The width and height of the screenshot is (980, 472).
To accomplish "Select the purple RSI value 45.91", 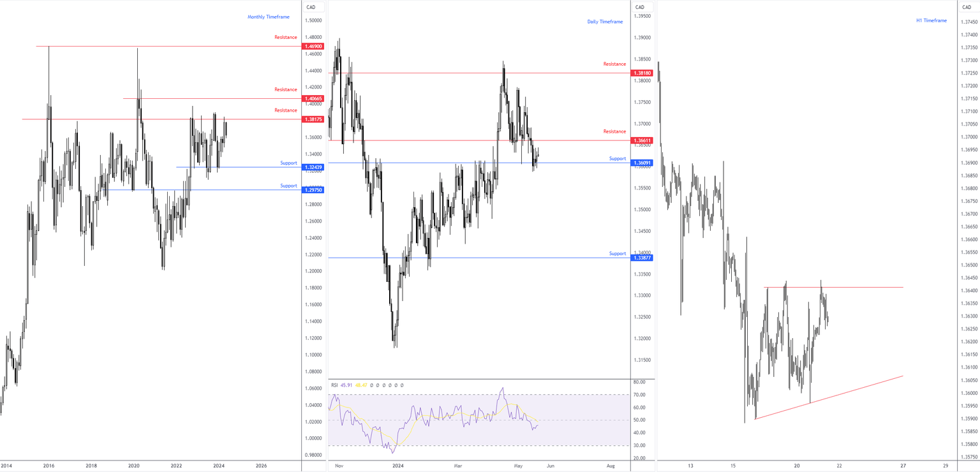I will coord(346,385).
